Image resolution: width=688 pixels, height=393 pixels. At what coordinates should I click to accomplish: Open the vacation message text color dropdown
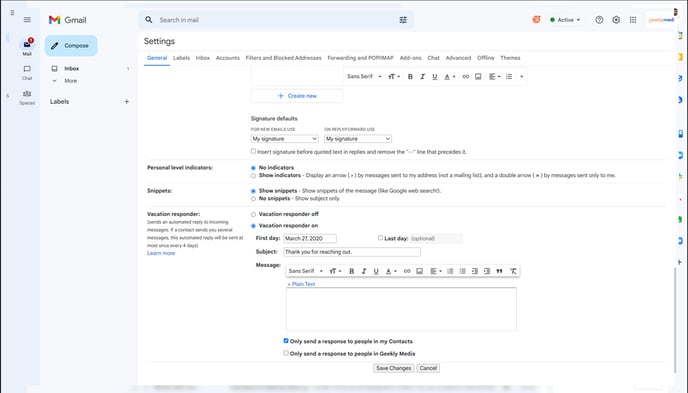(391, 271)
